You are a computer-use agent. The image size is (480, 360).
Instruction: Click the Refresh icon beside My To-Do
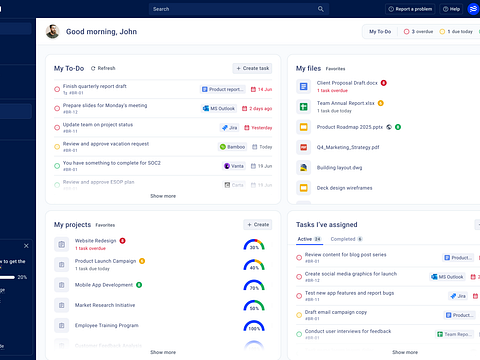click(93, 68)
